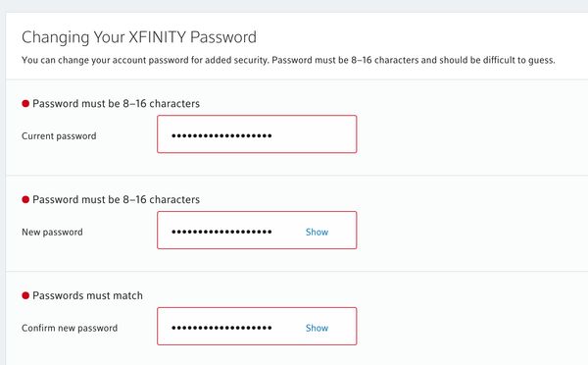Focus the New password input box
The width and height of the screenshot is (588, 365).
[x=257, y=231]
